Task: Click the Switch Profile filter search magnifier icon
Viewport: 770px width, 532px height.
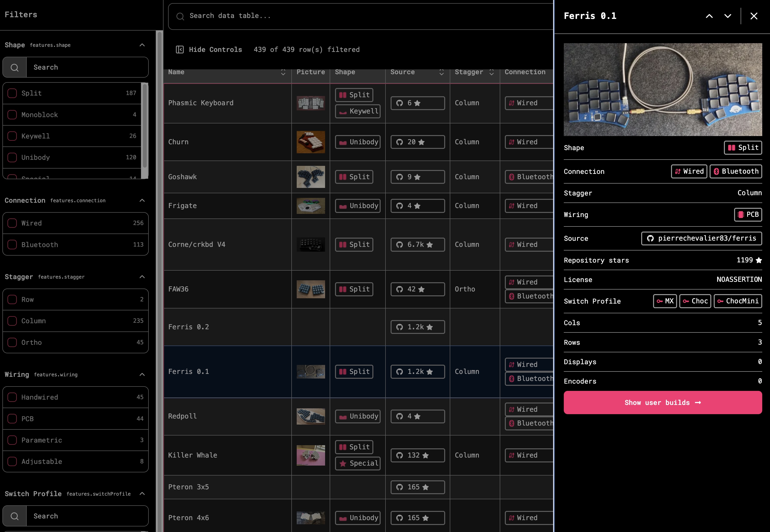Action: 15,516
